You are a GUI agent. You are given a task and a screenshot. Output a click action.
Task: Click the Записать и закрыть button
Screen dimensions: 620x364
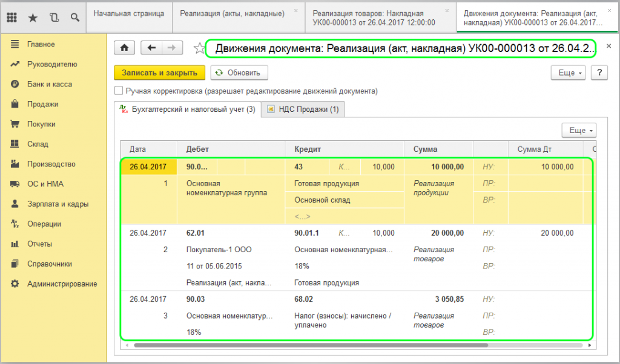(159, 73)
